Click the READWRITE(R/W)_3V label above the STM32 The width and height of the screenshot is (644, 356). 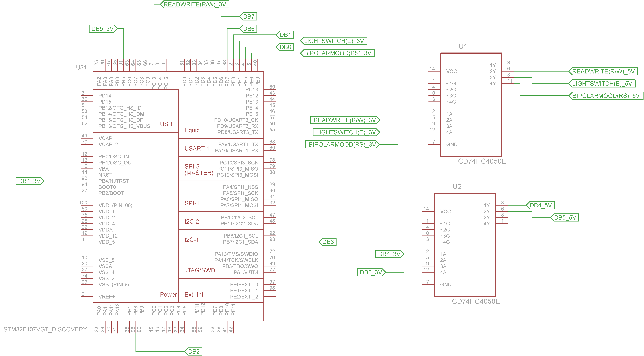195,4
